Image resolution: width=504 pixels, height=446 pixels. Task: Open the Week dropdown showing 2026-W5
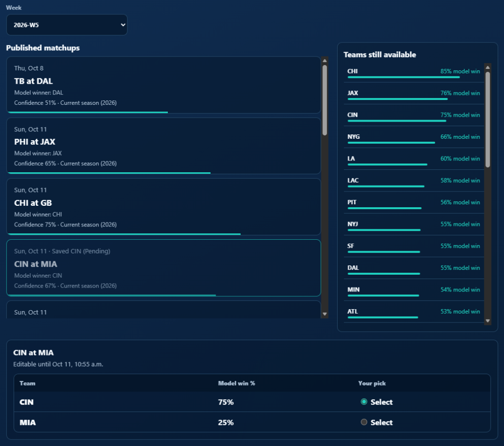pyautogui.click(x=67, y=25)
